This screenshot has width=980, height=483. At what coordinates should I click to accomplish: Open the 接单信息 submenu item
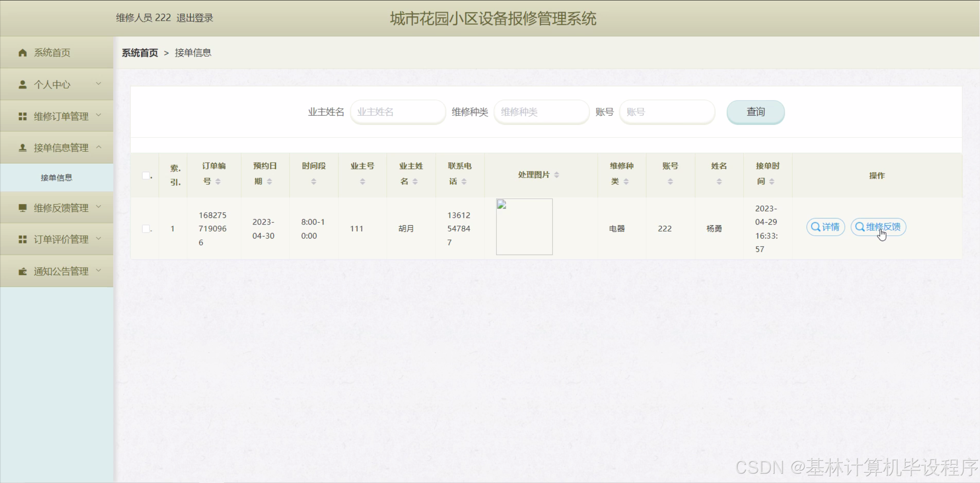(57, 178)
